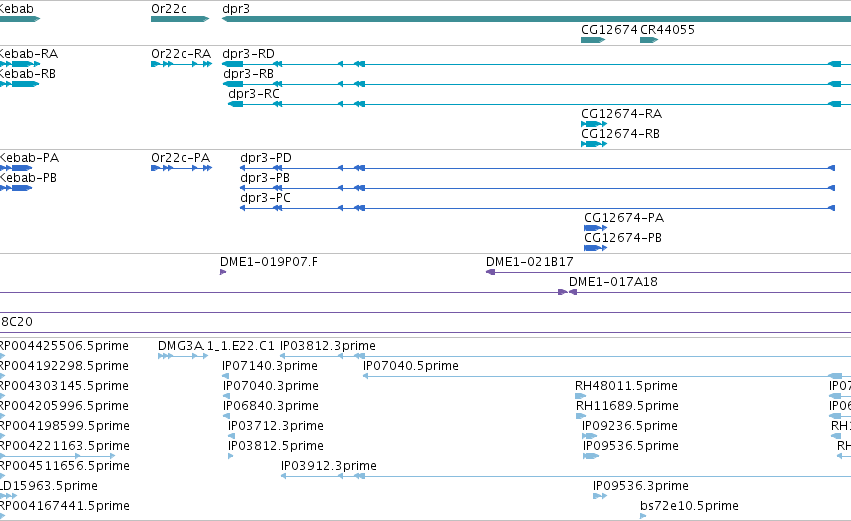Select the IP07140.3prime EST

pyautogui.click(x=226, y=376)
